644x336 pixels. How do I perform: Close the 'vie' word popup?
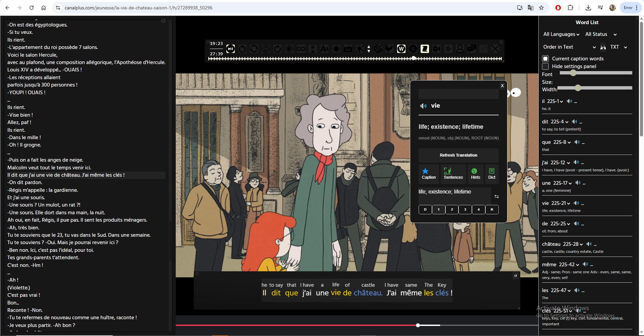[502, 86]
